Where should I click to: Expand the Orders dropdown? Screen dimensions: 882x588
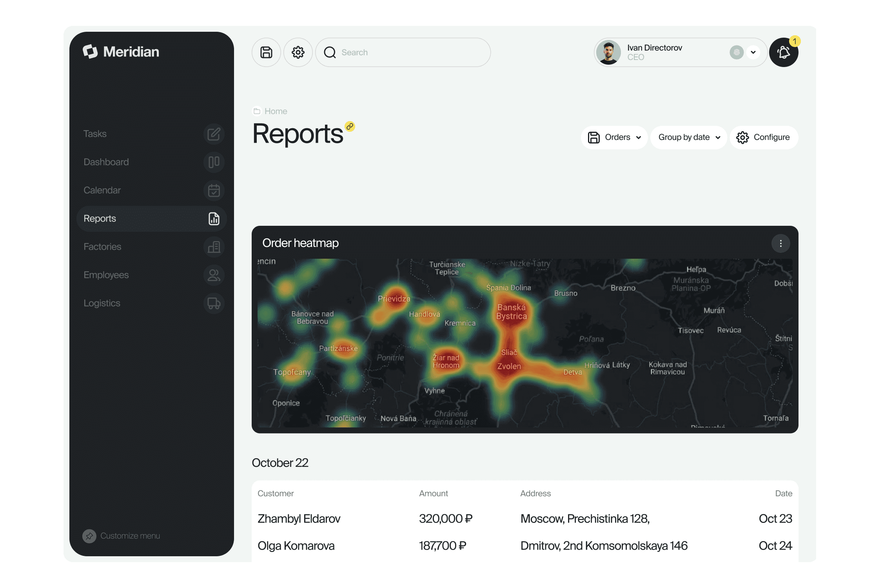614,138
